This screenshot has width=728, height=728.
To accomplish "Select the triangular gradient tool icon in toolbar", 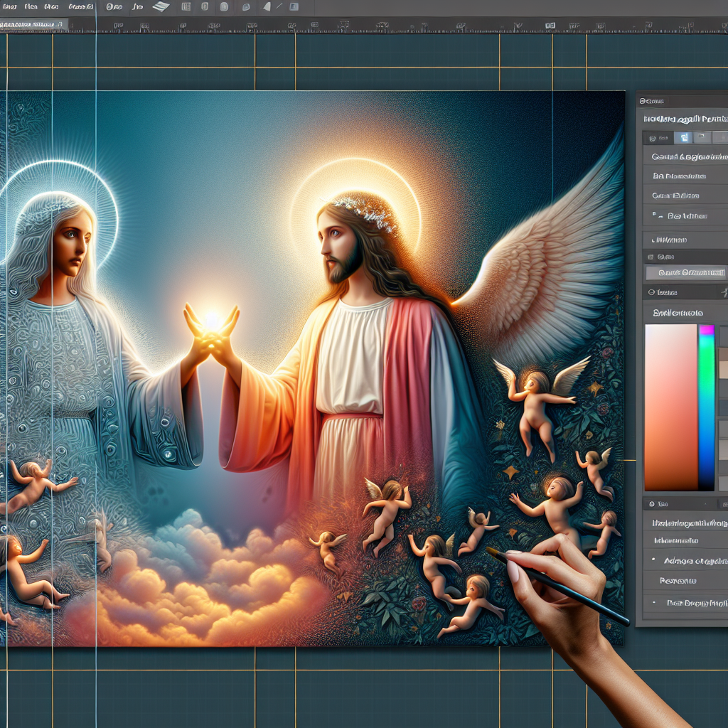I will click(267, 7).
